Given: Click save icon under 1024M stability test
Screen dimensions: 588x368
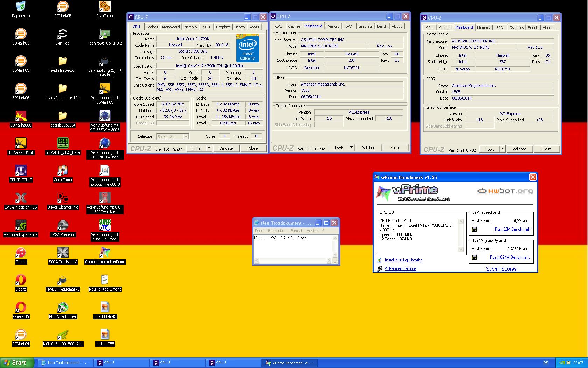Looking at the screenshot, I should 474,257.
